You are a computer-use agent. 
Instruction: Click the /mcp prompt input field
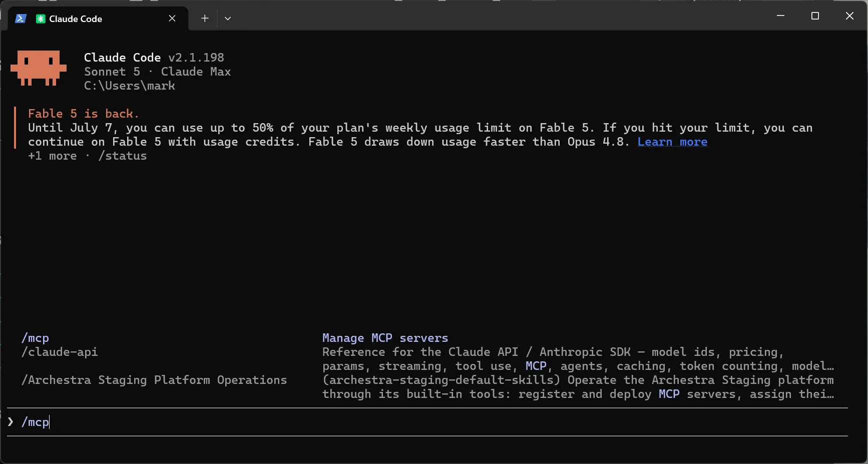(427, 422)
